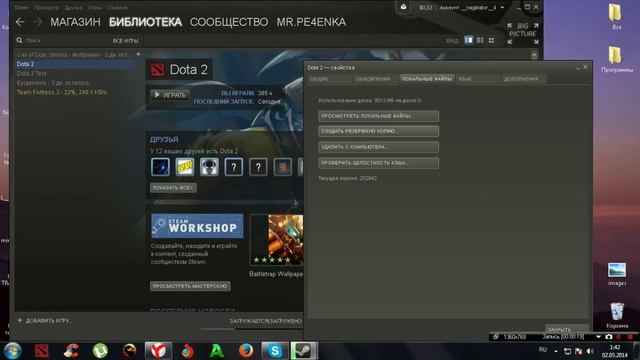This screenshot has height=360, width=640.
Task: Open the Программы desktop folder
Action: pos(617,60)
